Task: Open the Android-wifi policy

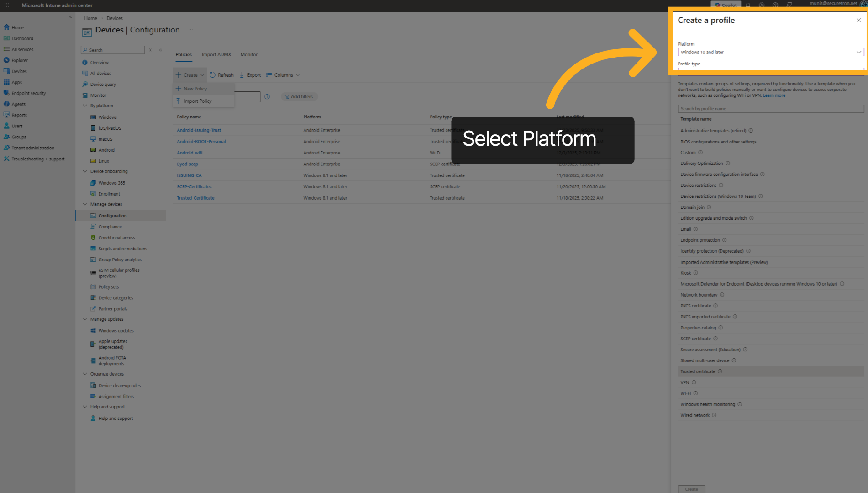Action: (x=189, y=153)
